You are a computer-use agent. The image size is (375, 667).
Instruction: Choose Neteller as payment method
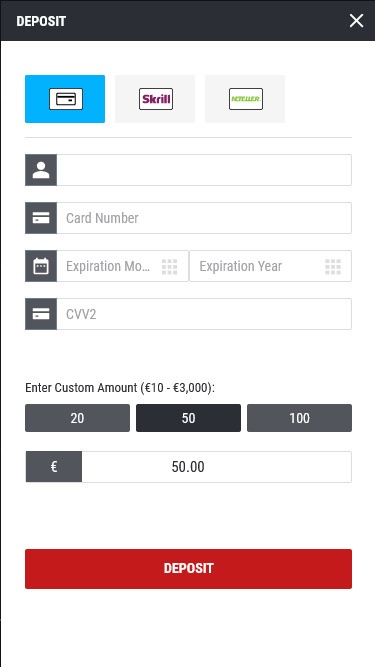(x=245, y=99)
